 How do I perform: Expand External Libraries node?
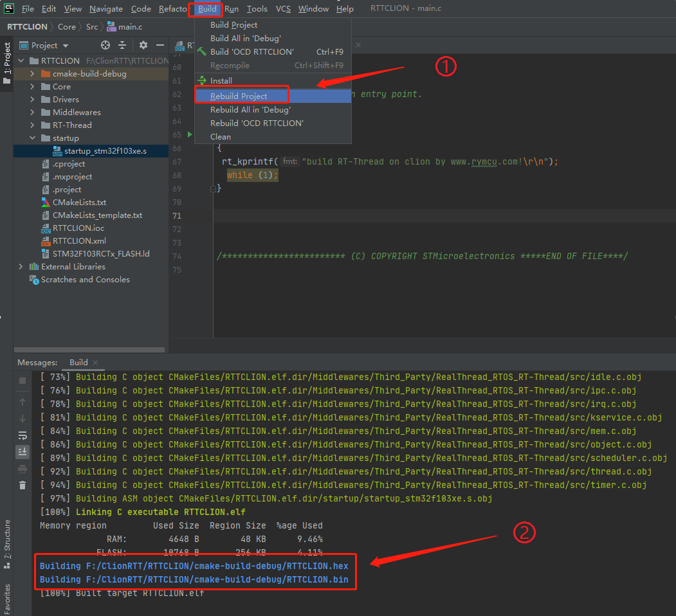click(x=21, y=267)
